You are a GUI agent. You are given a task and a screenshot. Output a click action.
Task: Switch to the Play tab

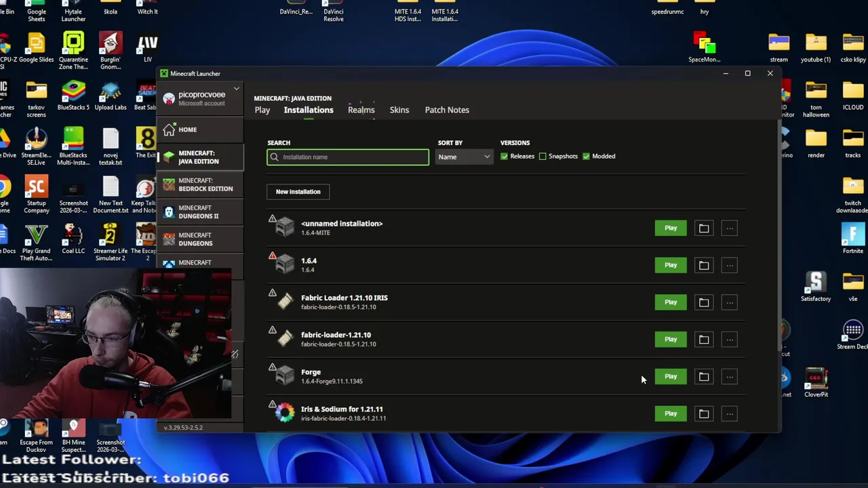coord(262,110)
